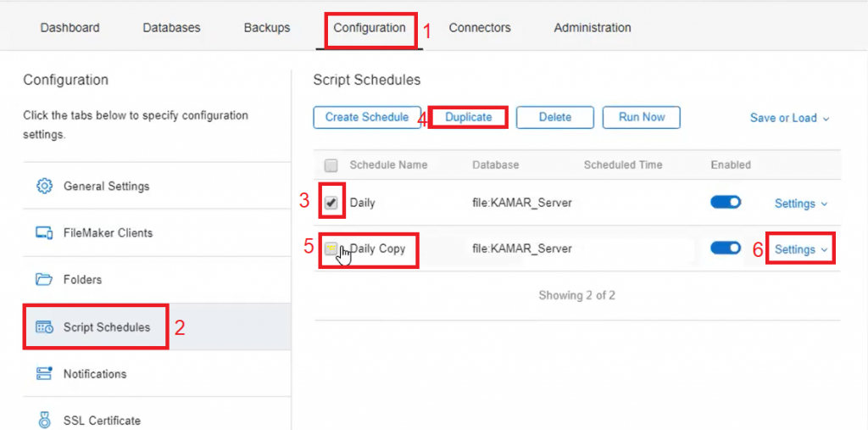Click the Duplicate button
This screenshot has width=868, height=430.
pyautogui.click(x=468, y=117)
